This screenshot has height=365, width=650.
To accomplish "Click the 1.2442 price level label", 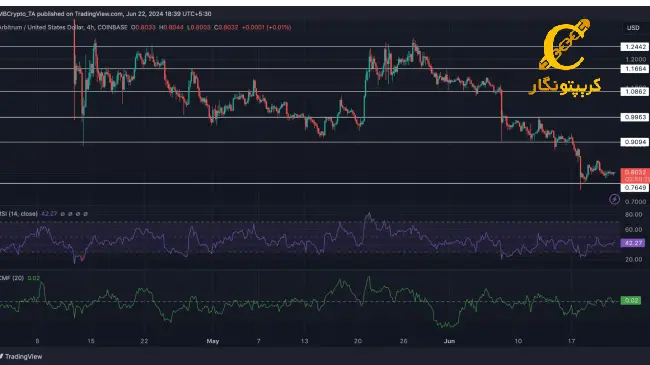I will pos(635,47).
